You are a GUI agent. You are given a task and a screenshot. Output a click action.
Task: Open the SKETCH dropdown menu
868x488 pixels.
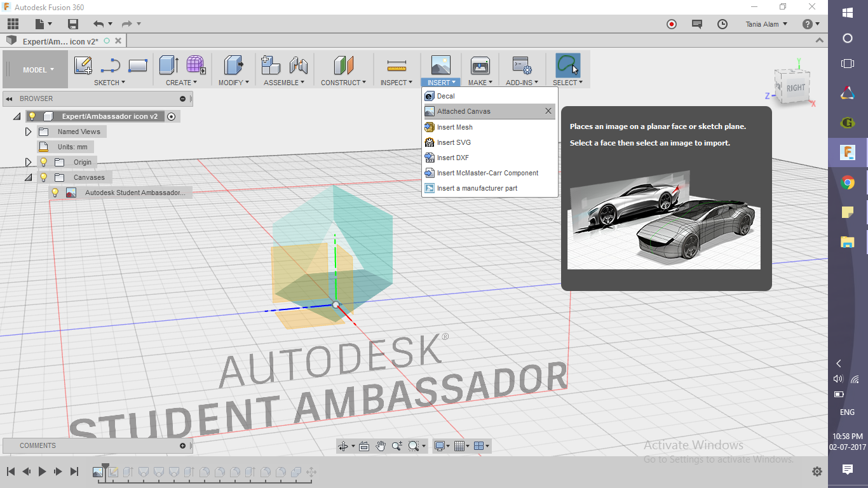(x=109, y=83)
